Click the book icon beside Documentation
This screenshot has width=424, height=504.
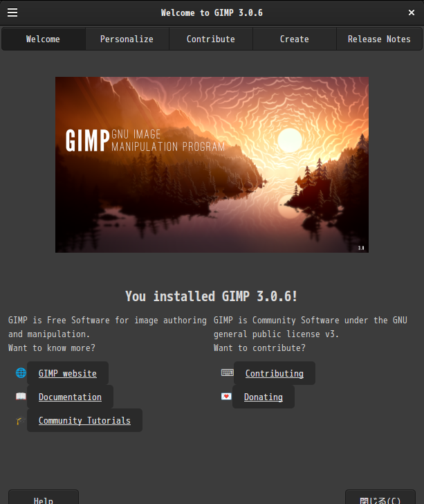[x=21, y=396]
